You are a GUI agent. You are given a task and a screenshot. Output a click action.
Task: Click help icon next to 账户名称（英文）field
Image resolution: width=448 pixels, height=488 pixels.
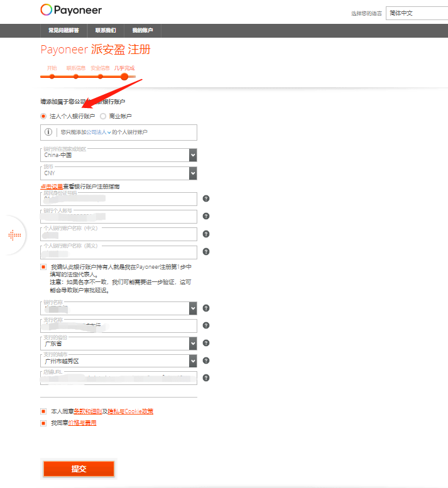206,251
